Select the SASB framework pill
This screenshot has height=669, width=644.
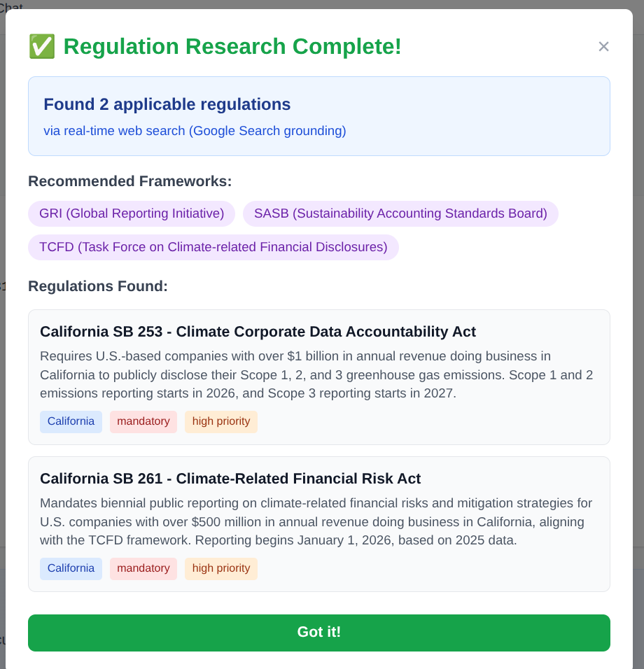pos(400,213)
